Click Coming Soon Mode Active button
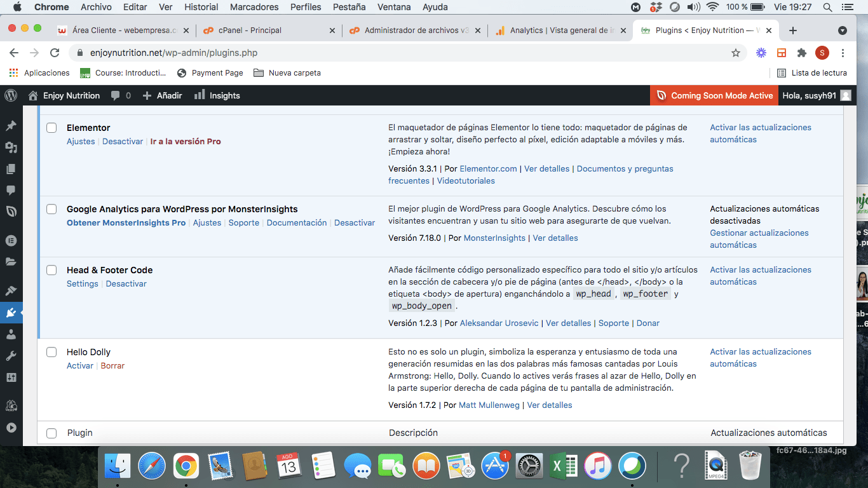Image resolution: width=868 pixels, height=488 pixels. (x=715, y=95)
